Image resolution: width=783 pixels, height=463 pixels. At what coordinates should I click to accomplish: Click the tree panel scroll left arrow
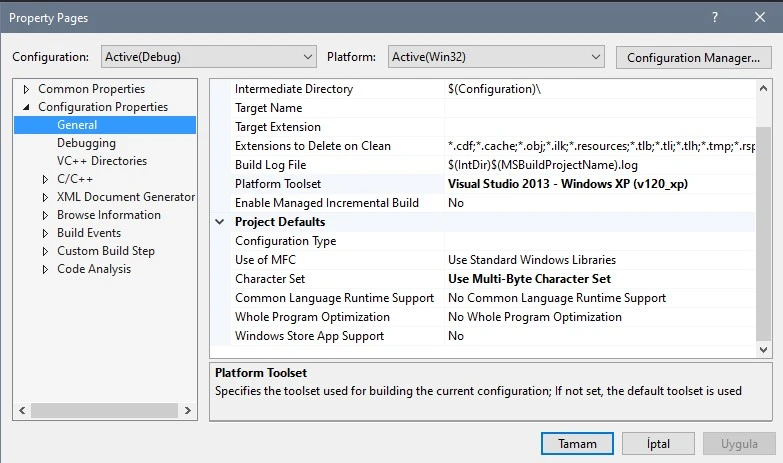pyautogui.click(x=22, y=411)
